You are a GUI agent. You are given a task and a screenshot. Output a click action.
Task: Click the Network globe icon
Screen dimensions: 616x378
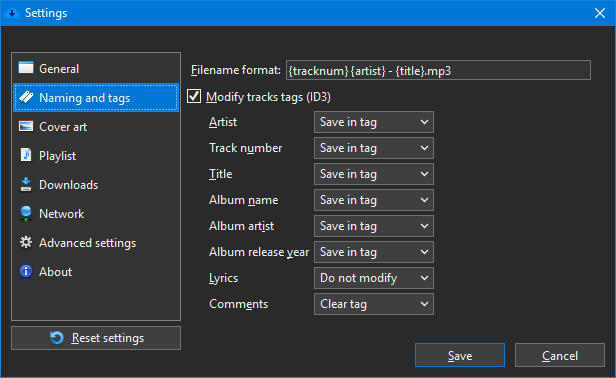pyautogui.click(x=26, y=213)
